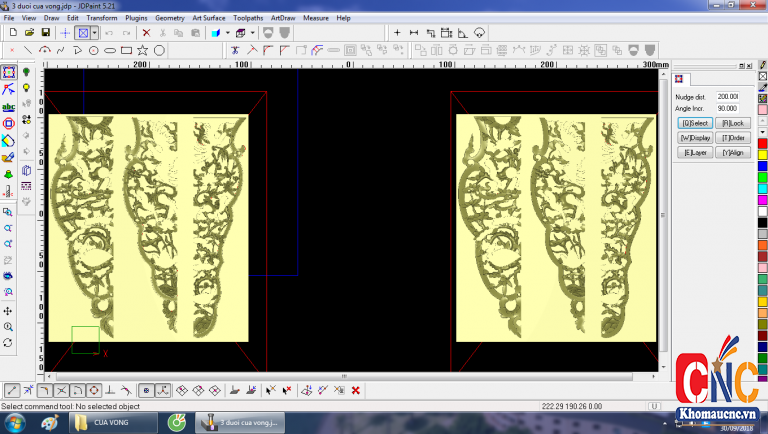Click the red X in bottom toolbar
This screenshot has height=434, width=768.
tap(355, 390)
